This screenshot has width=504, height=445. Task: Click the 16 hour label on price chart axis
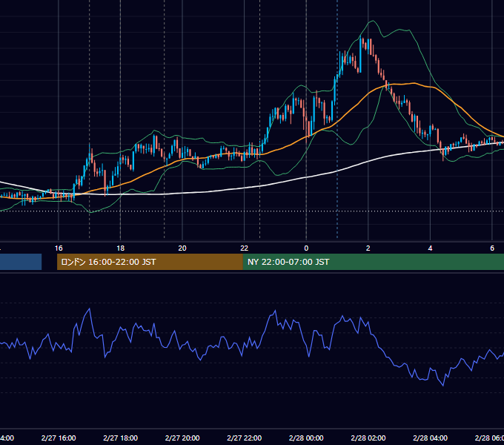coord(59,248)
